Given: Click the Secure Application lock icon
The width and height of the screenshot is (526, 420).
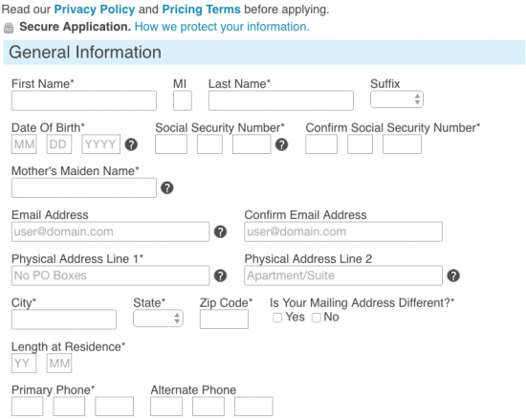Looking at the screenshot, I should (9, 28).
